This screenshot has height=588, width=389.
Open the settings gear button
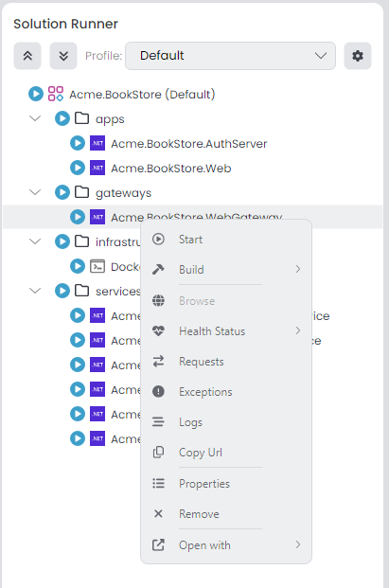[x=358, y=56]
